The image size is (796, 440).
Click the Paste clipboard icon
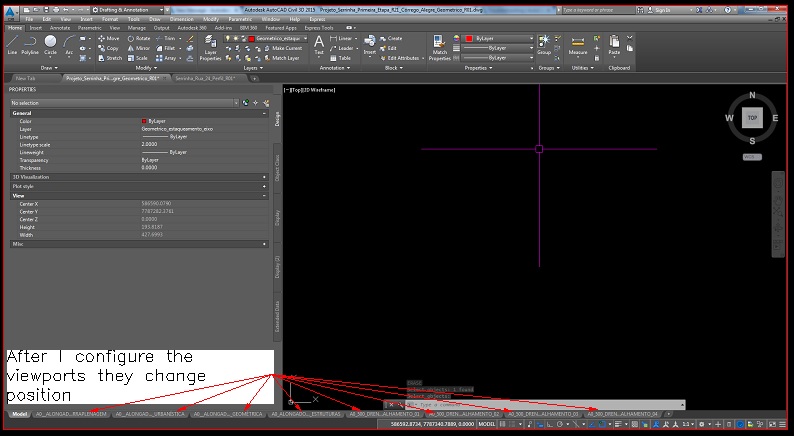(614, 42)
